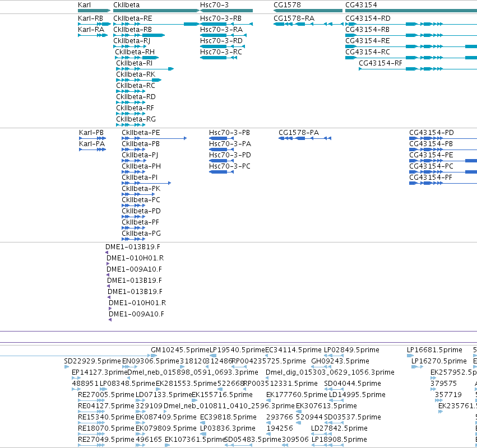This screenshot has height=448, width=477.
Task: Click EST RE27049.5prime
Action: coord(106,440)
